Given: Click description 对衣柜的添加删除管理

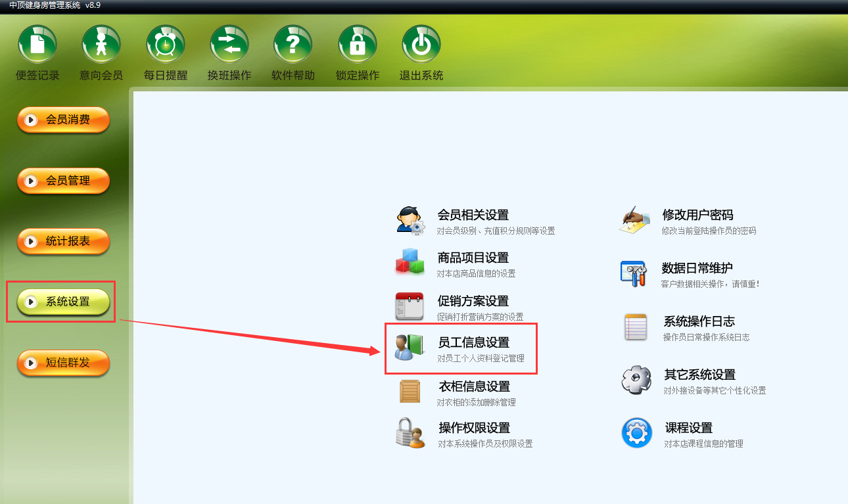Looking at the screenshot, I should [477, 403].
